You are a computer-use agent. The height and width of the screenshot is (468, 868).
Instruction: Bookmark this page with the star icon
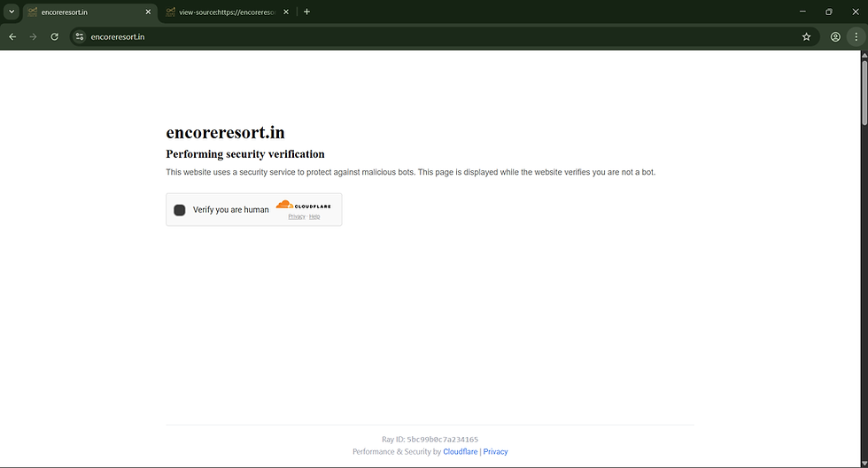(806, 36)
